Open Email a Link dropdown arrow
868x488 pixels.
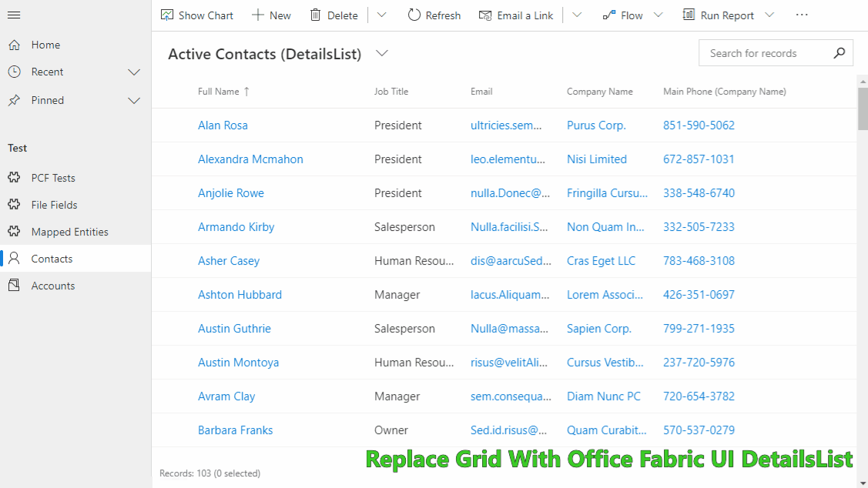point(577,15)
